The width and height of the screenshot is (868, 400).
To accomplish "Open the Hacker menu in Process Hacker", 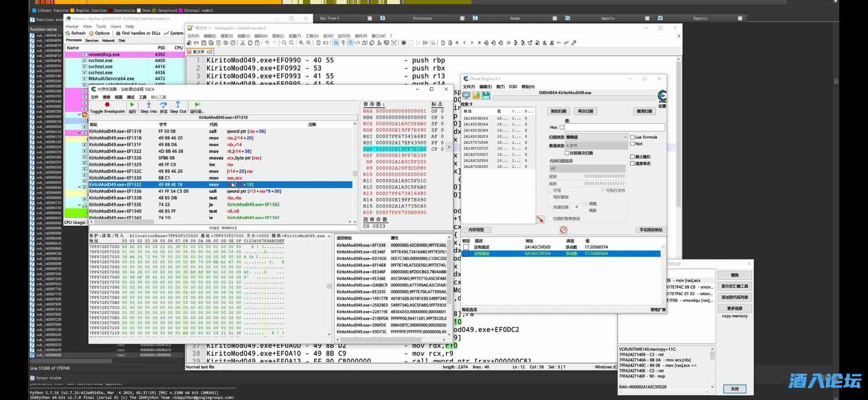I will (72, 26).
